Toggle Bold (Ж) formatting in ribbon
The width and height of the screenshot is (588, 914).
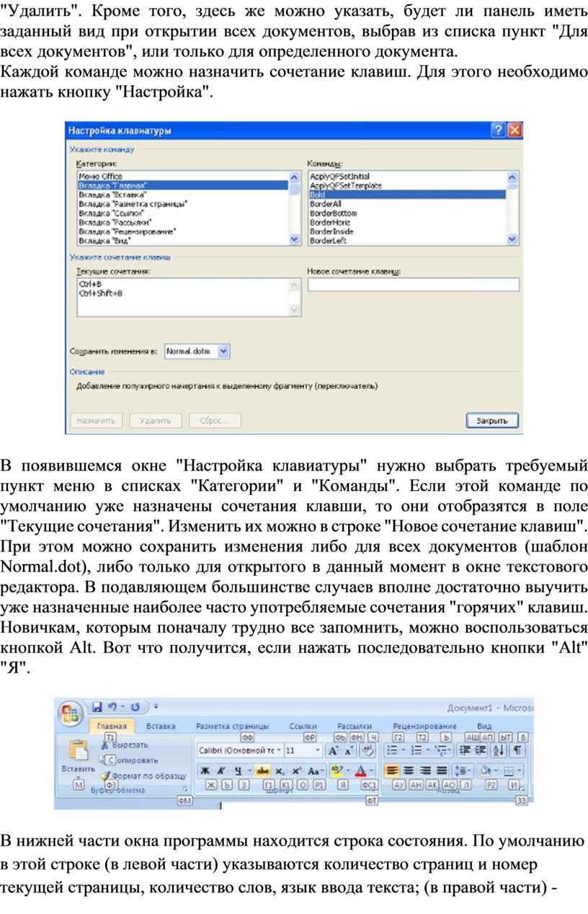pyautogui.click(x=205, y=770)
